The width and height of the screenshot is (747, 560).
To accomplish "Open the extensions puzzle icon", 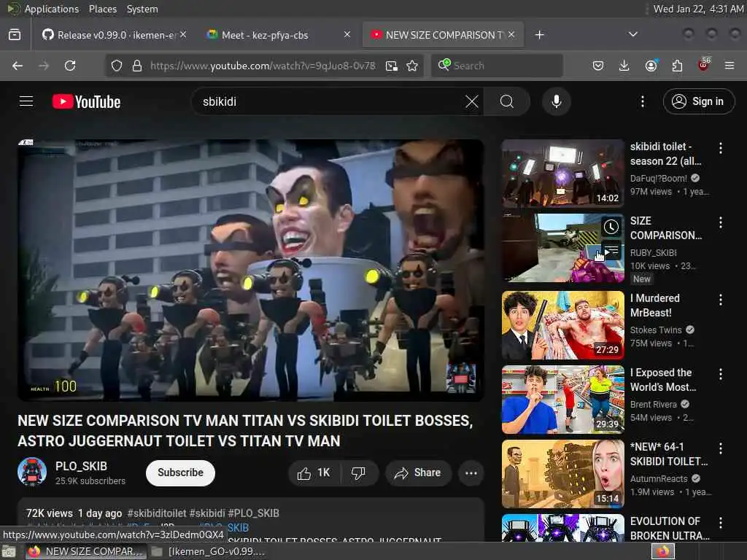I will click(677, 66).
